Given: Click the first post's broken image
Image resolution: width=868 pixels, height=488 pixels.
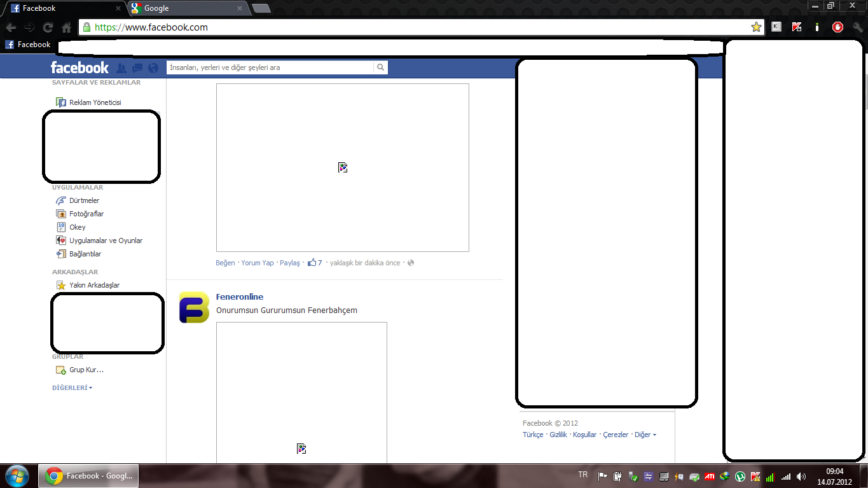Looking at the screenshot, I should point(343,167).
